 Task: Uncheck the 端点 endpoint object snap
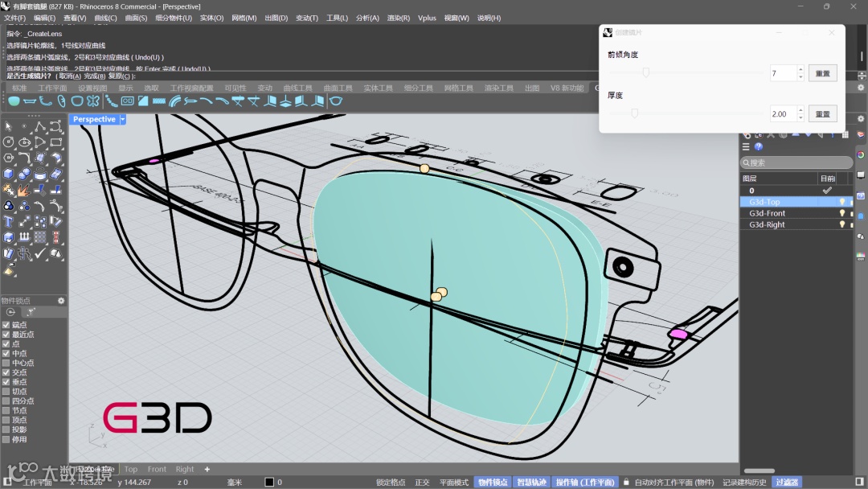6,325
